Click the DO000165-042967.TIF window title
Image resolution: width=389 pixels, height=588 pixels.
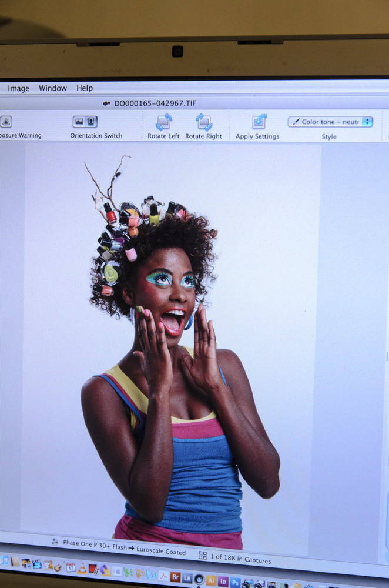point(155,103)
